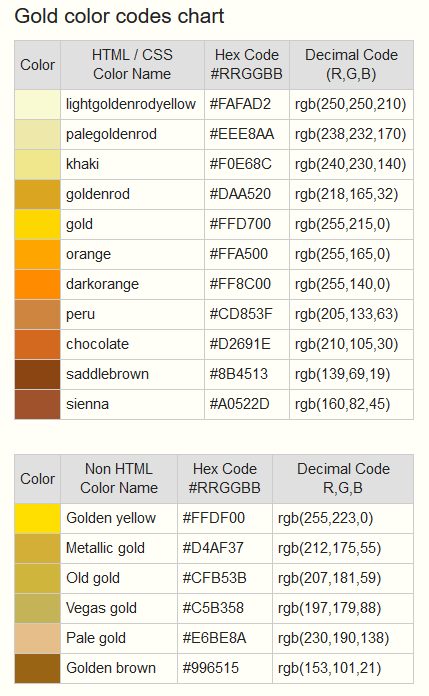Click the value rgb(218,165,32)
Screen dimensions: 429x696
click(x=346, y=194)
